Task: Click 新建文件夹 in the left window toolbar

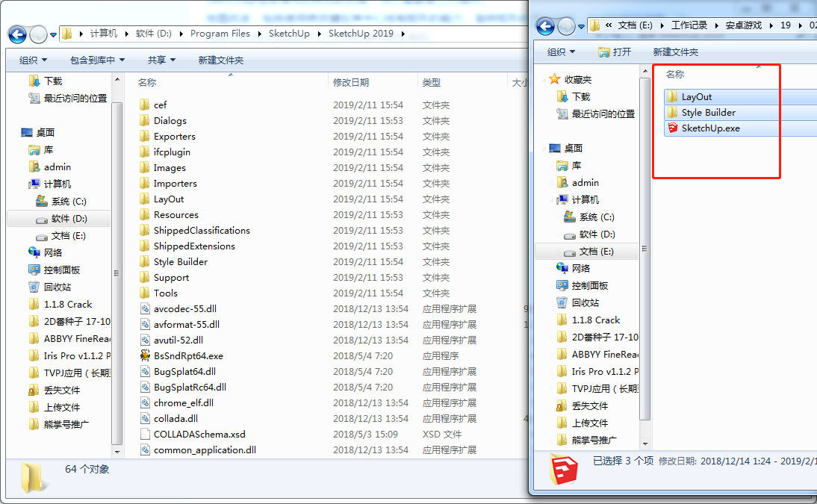Action: (x=220, y=60)
